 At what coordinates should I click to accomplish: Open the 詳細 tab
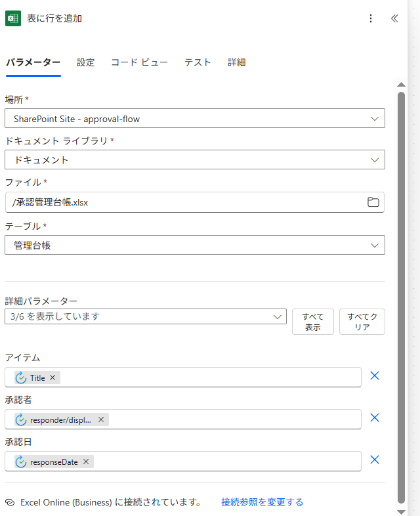pos(236,62)
